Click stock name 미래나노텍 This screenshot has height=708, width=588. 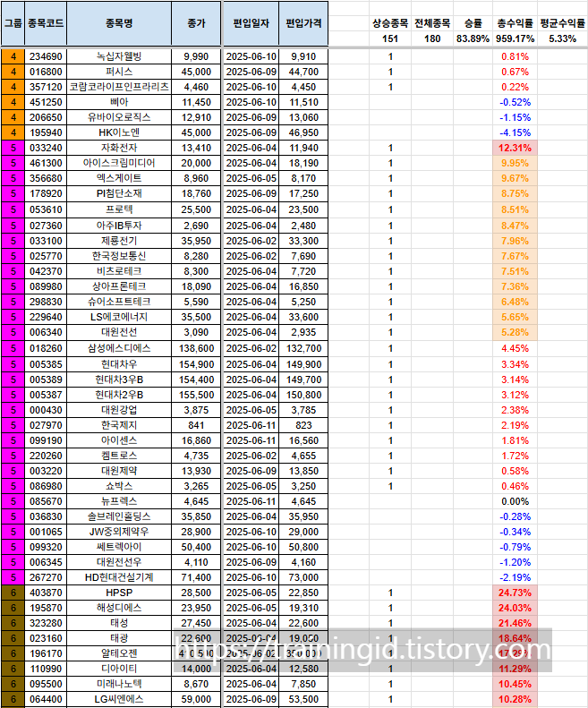[x=119, y=685]
